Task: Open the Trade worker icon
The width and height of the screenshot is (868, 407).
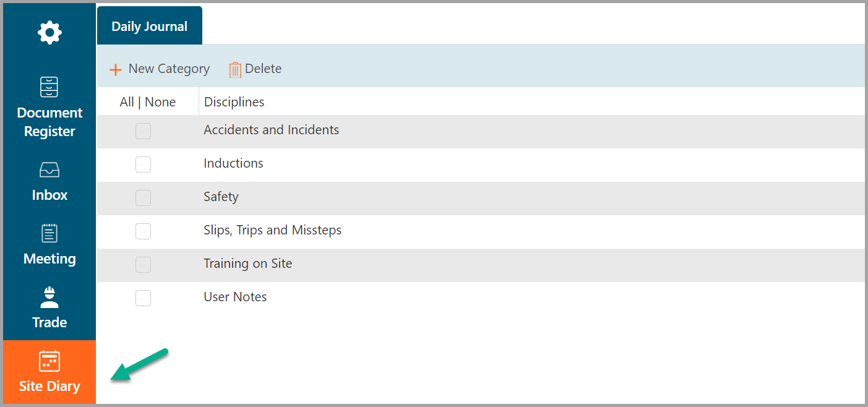Action: (49, 297)
